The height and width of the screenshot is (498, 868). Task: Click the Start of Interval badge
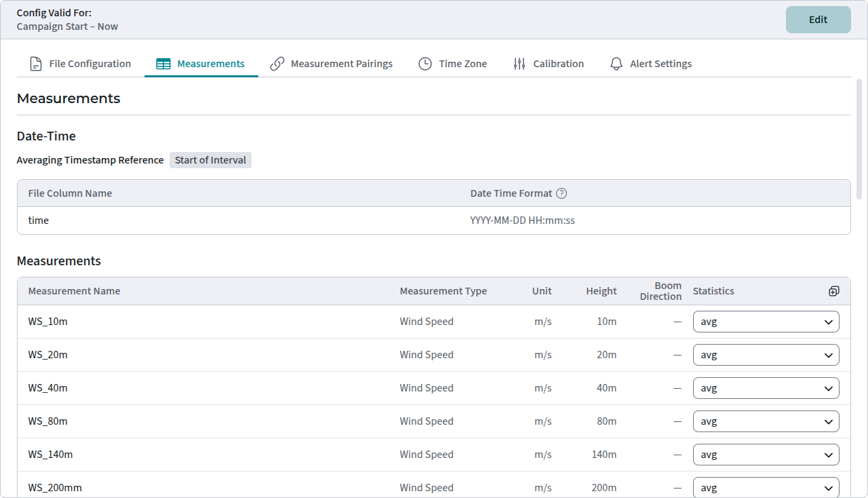point(210,160)
